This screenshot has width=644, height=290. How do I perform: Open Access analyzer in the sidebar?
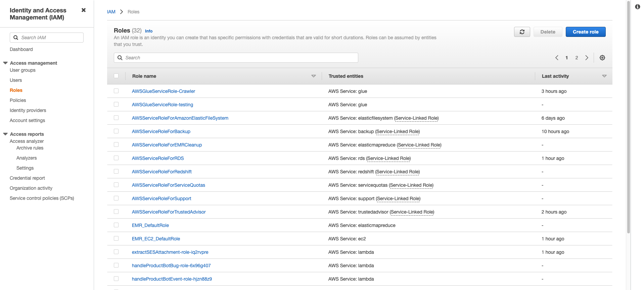27,141
